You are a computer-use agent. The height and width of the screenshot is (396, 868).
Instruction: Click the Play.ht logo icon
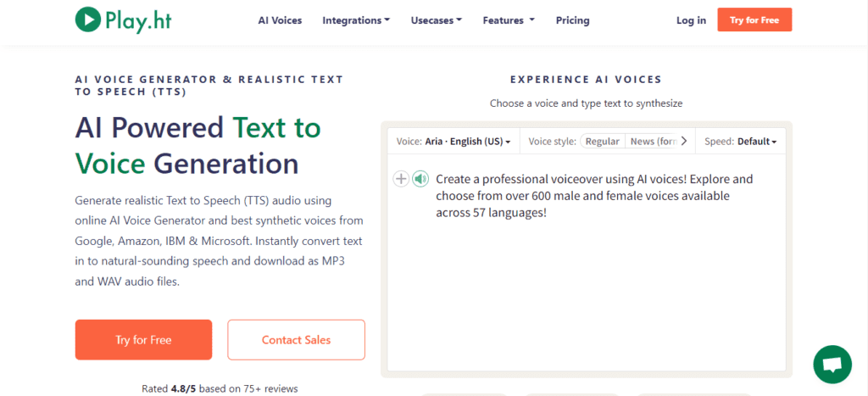click(87, 20)
